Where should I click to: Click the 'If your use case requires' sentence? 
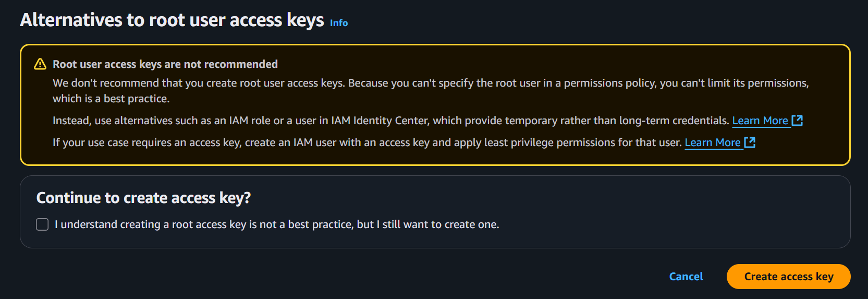coord(367,142)
